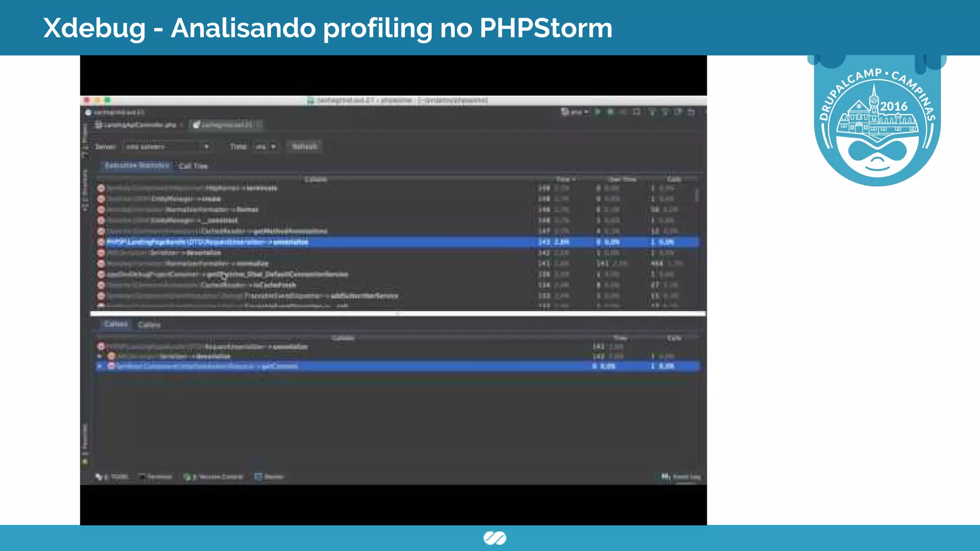Select the NormalizerFormatter->normalize row
980x551 pixels.
(x=397, y=264)
